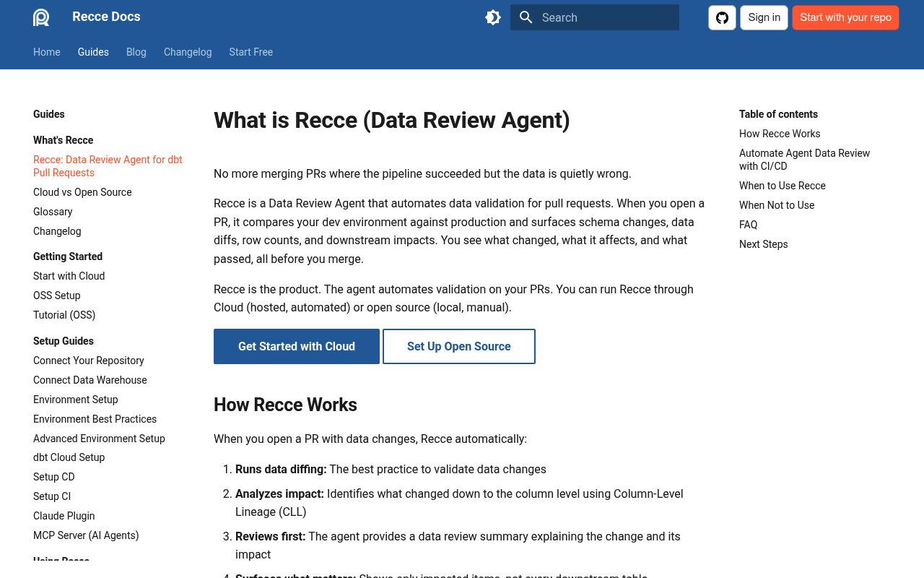The width and height of the screenshot is (924, 578).
Task: Open Start with Cloud sidebar link
Action: [69, 276]
